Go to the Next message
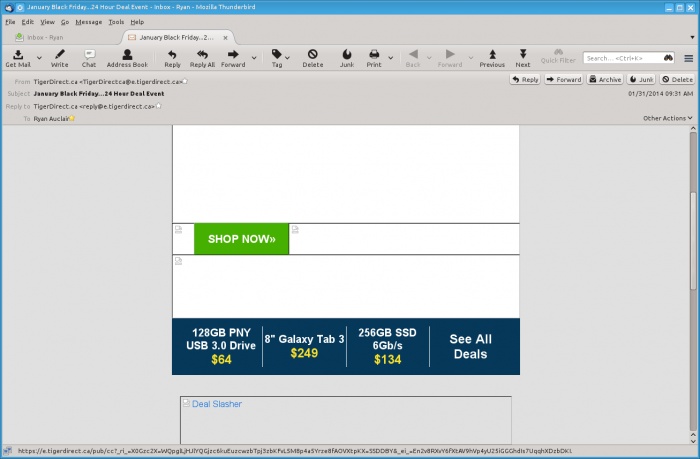 point(522,57)
